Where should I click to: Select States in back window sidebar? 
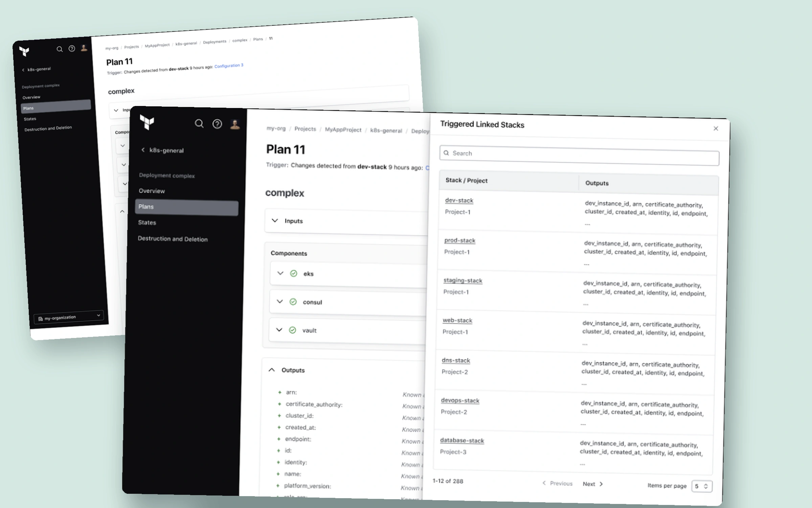click(30, 119)
